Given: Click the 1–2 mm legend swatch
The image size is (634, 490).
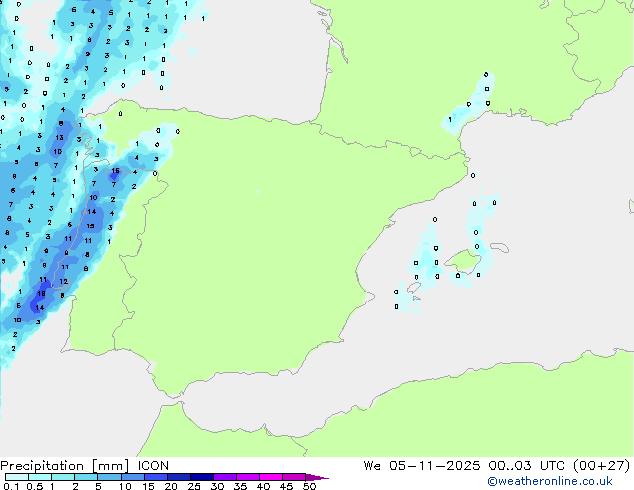Looking at the screenshot, I should point(63,477).
